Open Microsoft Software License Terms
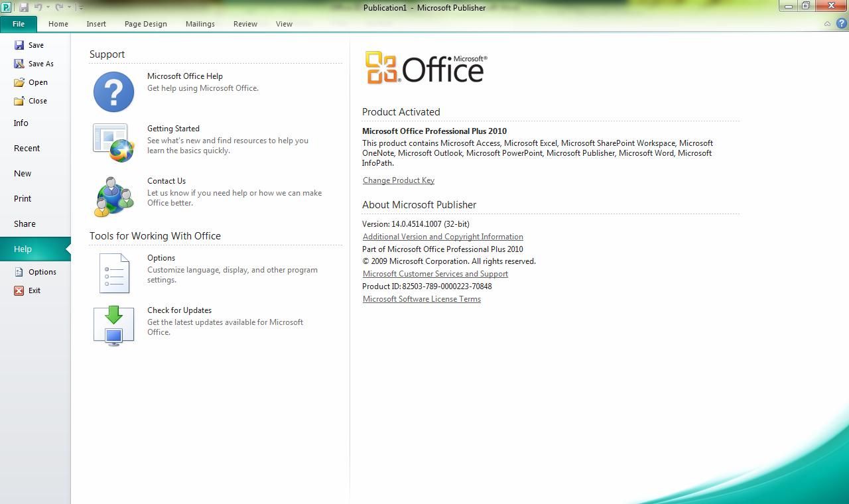849x504 pixels. [421, 298]
